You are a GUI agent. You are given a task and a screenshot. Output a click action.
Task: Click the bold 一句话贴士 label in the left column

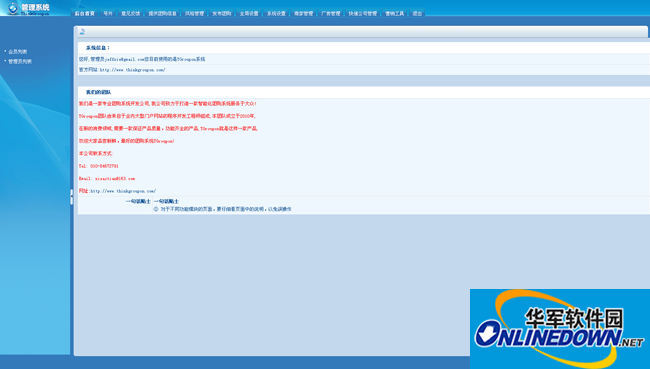point(138,201)
